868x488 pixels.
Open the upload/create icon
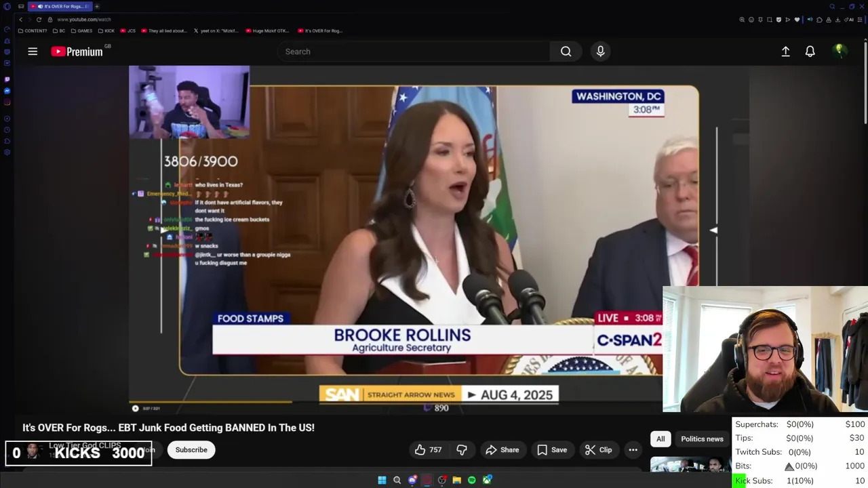pyautogui.click(x=785, y=52)
